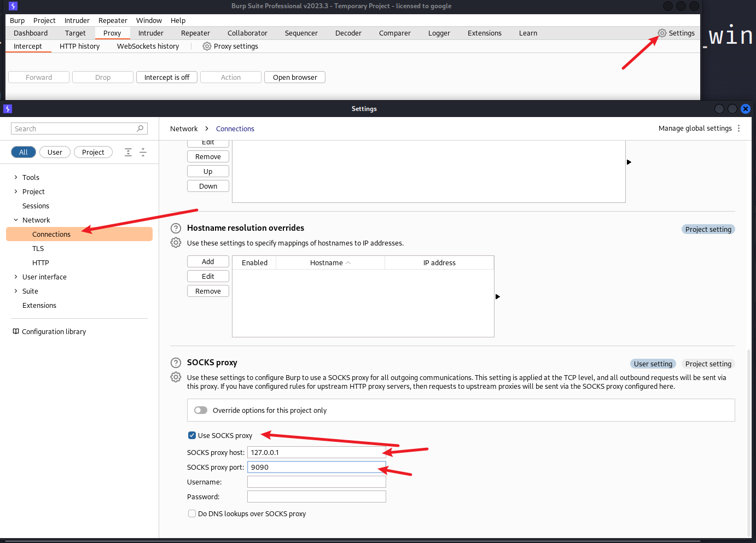Switch to the Repeater tab
756x543 pixels.
[195, 33]
